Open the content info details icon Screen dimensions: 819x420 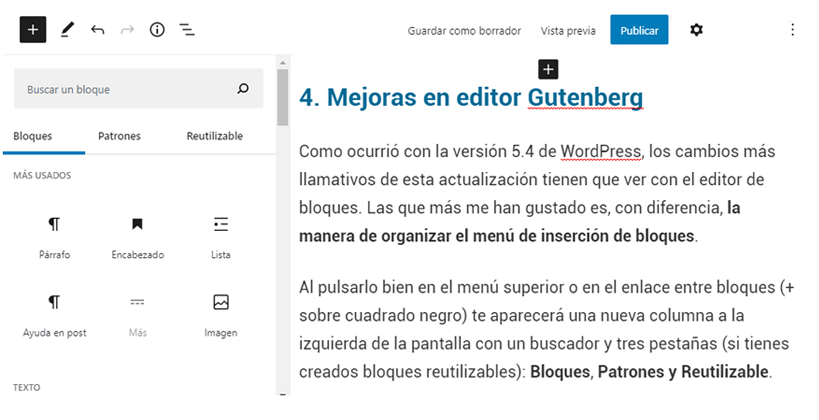tap(157, 30)
